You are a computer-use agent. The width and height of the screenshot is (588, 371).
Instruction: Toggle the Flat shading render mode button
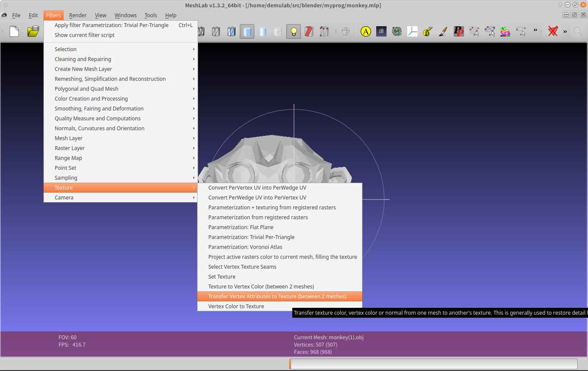(x=247, y=31)
